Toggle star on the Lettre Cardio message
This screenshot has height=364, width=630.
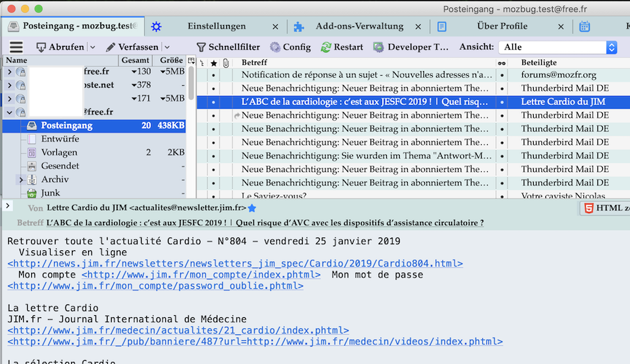coord(214,101)
